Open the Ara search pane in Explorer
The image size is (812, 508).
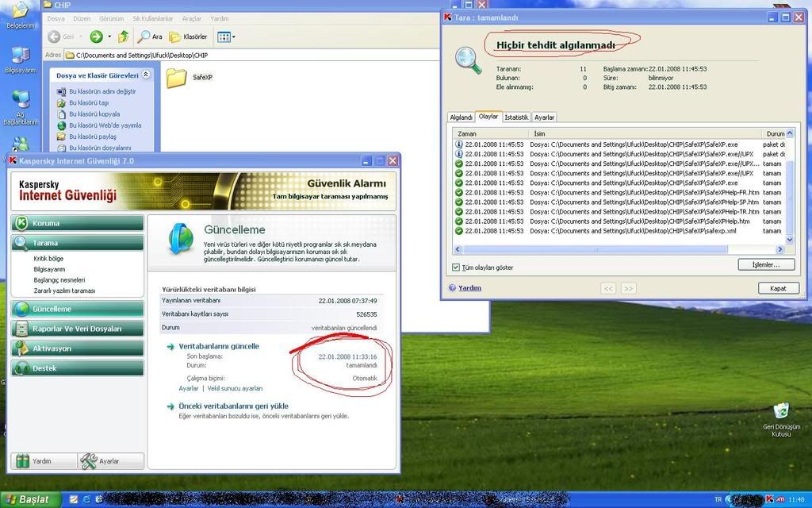(150, 37)
